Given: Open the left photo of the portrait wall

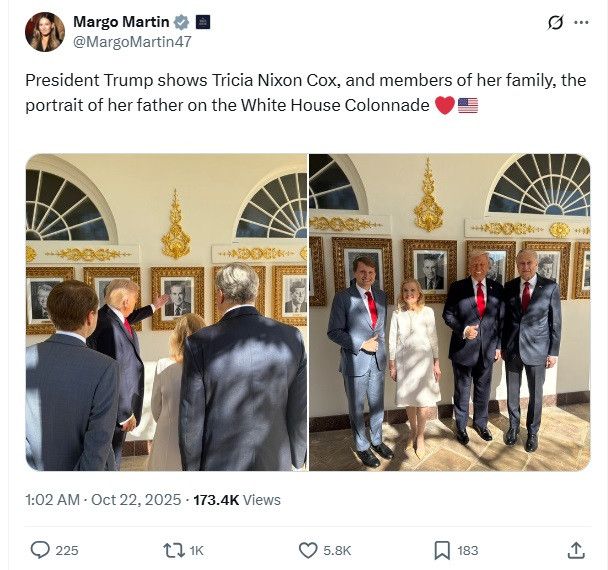Looking at the screenshot, I should click(x=166, y=312).
